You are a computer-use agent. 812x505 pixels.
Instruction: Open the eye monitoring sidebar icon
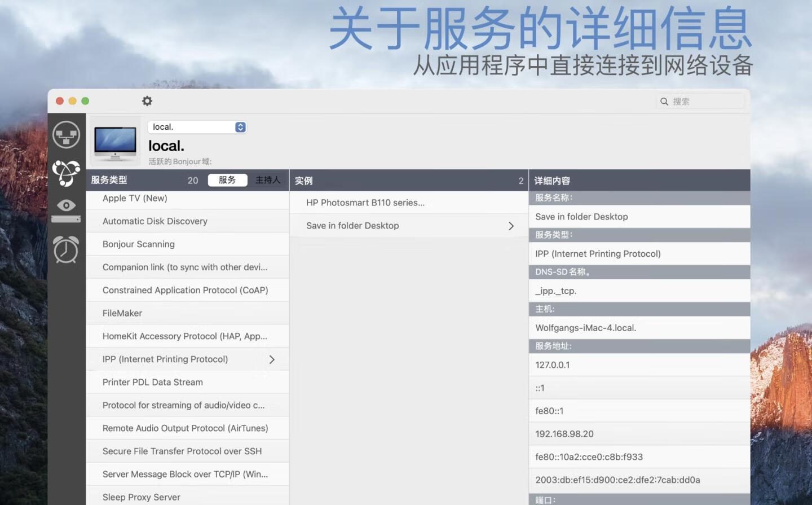66,209
